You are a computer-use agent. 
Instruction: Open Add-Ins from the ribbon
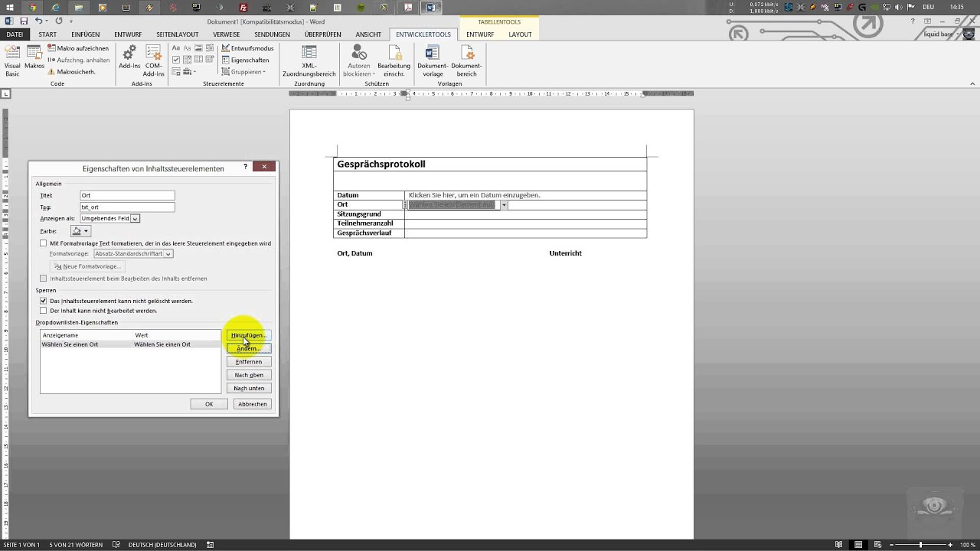click(x=129, y=57)
